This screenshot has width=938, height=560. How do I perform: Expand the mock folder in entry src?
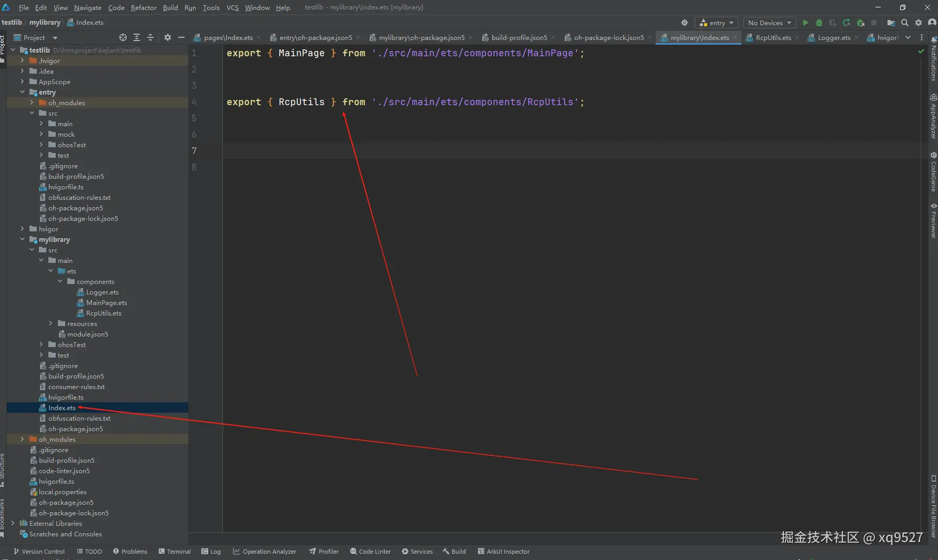(x=41, y=134)
